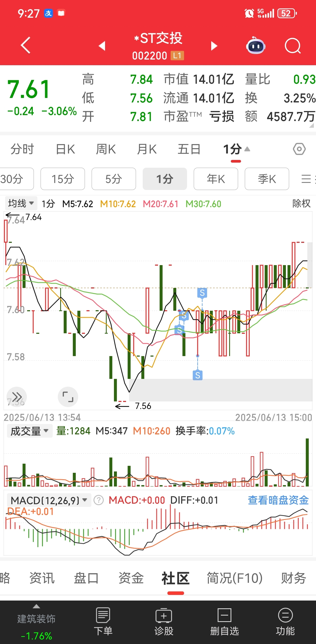Expand 建筑装饰 sector panel
Viewport: 316px width, 644px height.
click(36, 622)
